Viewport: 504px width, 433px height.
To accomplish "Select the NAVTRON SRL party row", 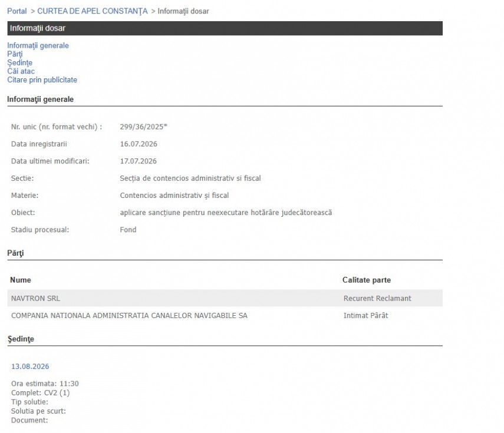I will (225, 298).
